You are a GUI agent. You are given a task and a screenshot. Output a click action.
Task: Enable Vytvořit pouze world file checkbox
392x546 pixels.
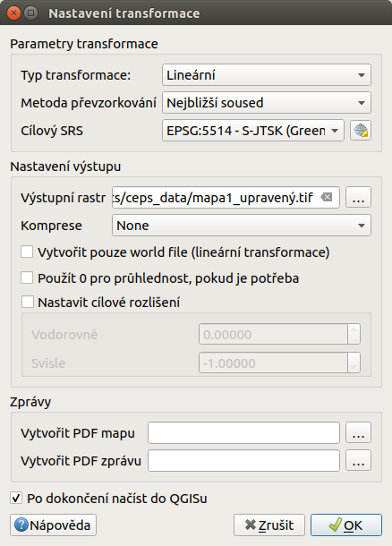[x=27, y=252]
